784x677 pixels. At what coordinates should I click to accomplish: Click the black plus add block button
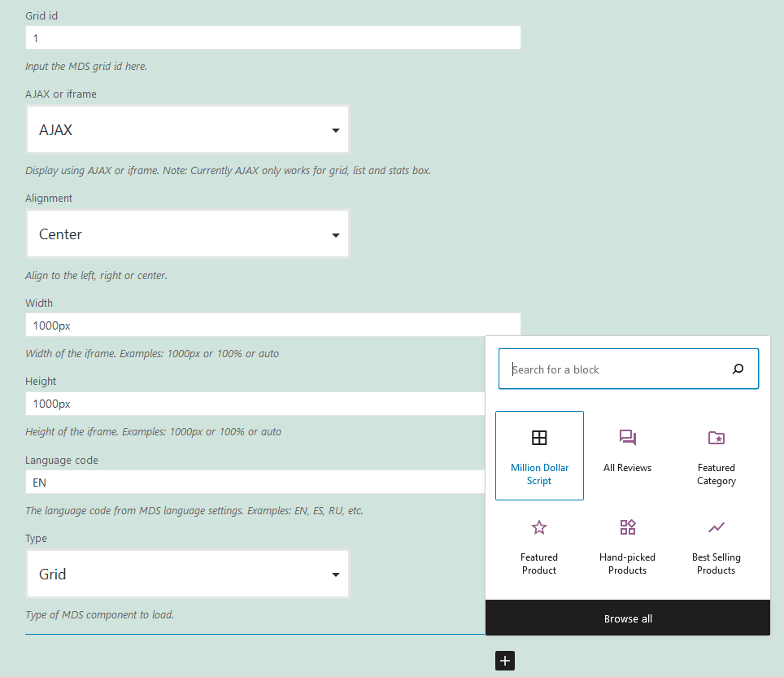click(505, 661)
